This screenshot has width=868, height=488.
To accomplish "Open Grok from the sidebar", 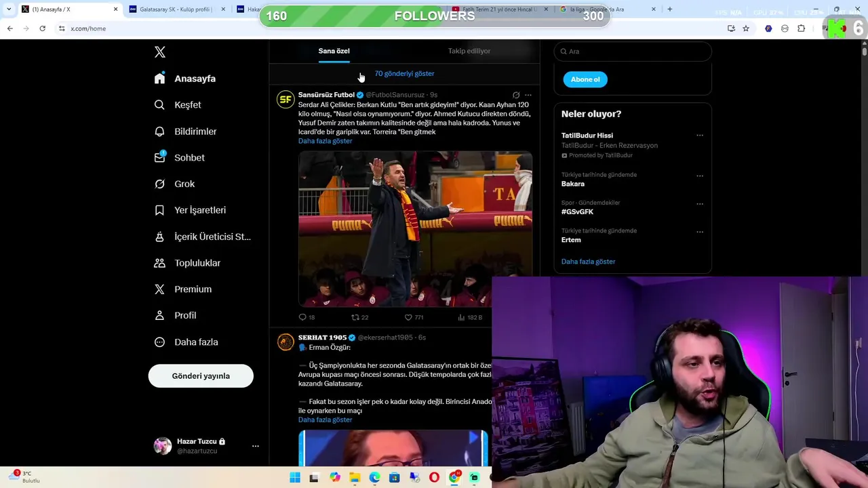I will pos(174,184).
